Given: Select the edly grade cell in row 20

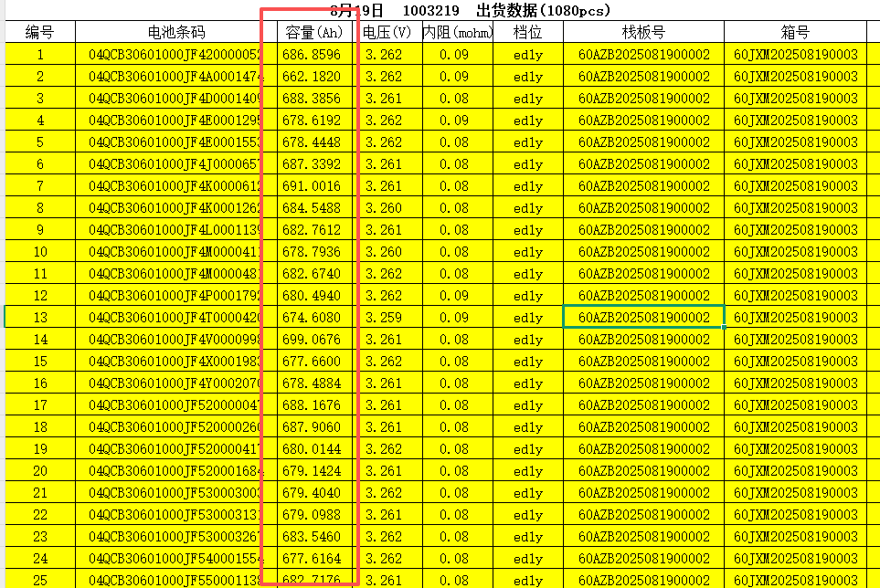Looking at the screenshot, I should (527, 470).
